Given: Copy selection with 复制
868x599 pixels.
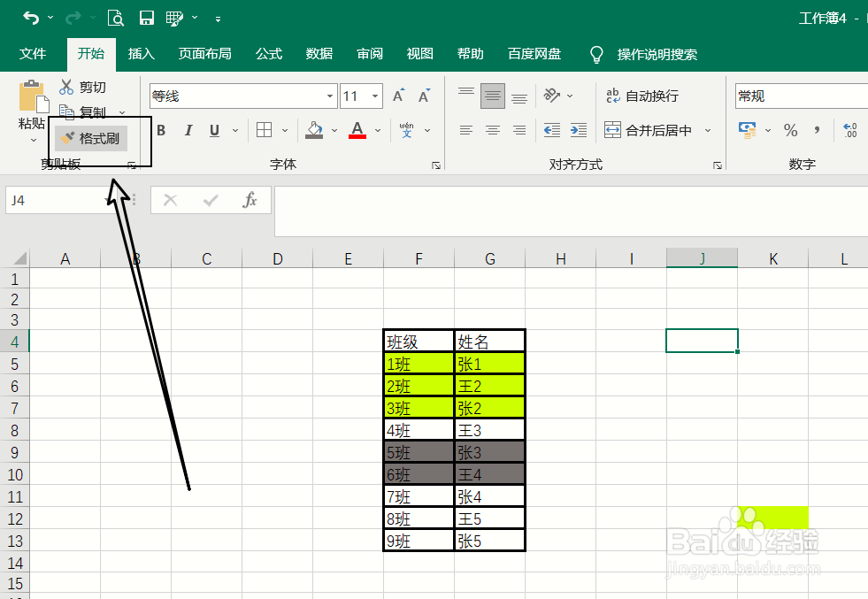Looking at the screenshot, I should pyautogui.click(x=85, y=112).
